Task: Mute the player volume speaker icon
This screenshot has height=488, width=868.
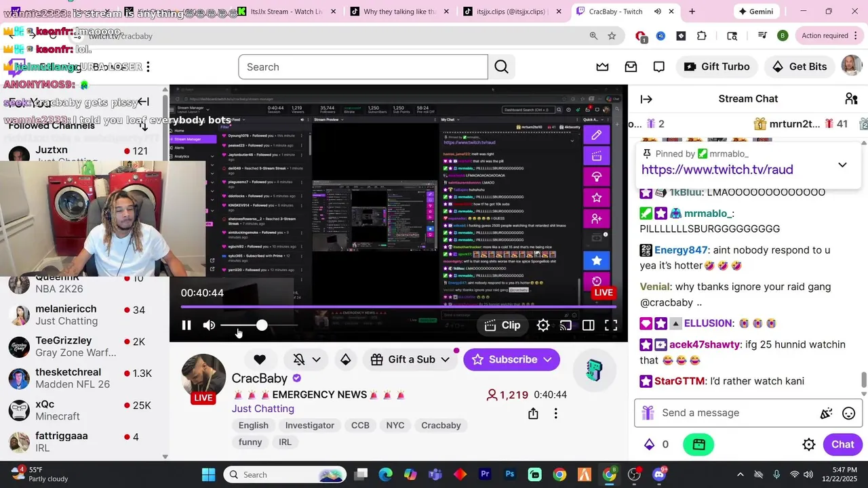Action: click(209, 325)
